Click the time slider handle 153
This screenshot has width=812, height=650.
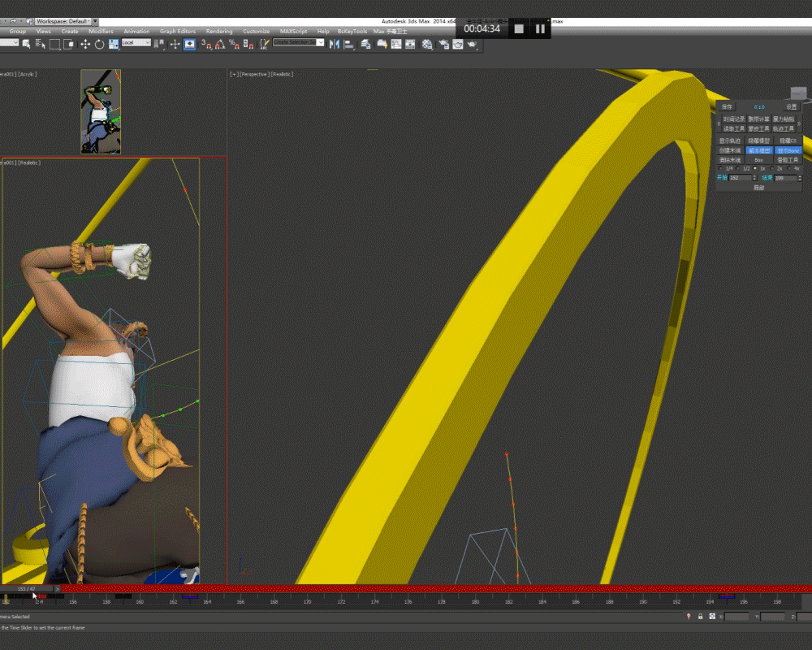(x=27, y=589)
